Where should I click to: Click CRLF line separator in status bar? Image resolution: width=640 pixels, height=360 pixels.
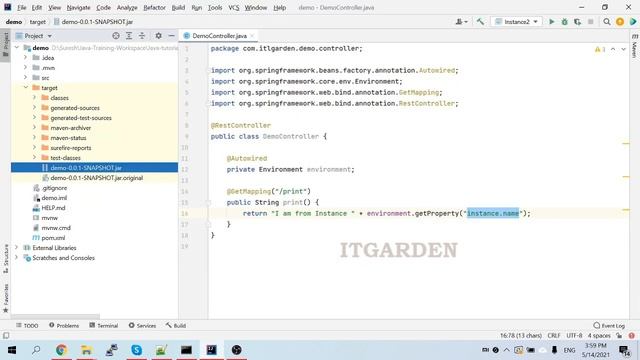click(x=553, y=335)
